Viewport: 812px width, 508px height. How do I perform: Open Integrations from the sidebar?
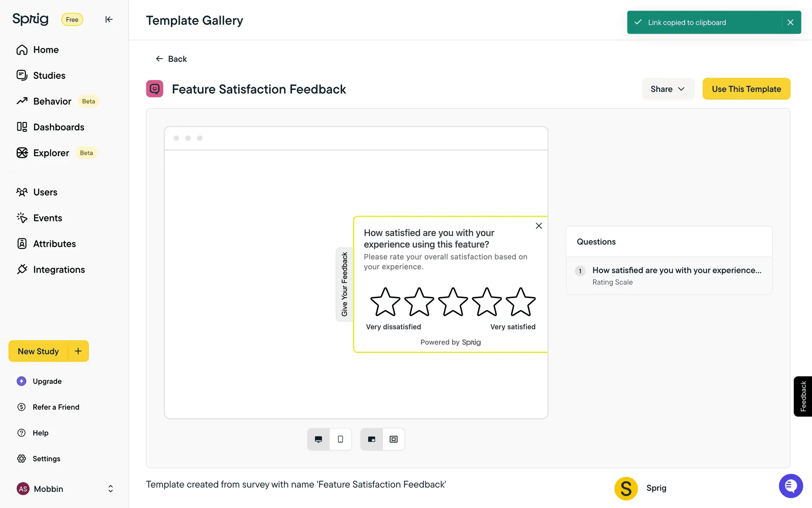coord(59,270)
